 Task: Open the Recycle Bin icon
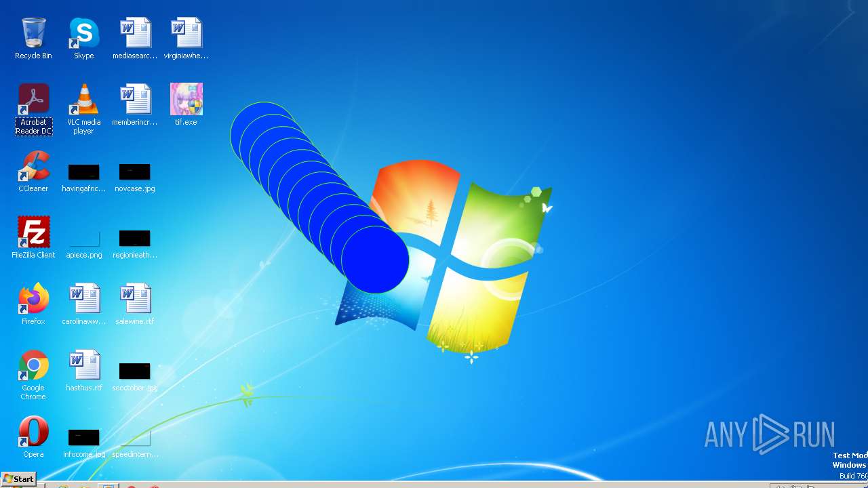click(33, 39)
